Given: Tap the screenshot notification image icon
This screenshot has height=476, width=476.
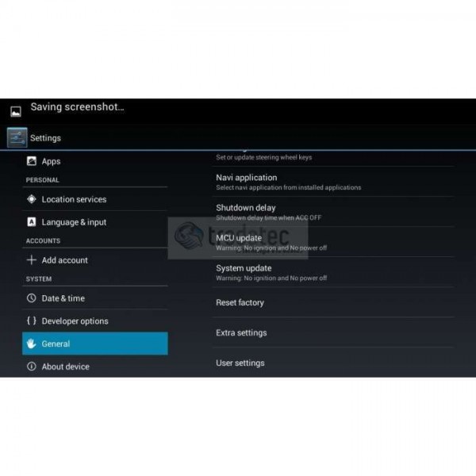Looking at the screenshot, I should [x=15, y=111].
